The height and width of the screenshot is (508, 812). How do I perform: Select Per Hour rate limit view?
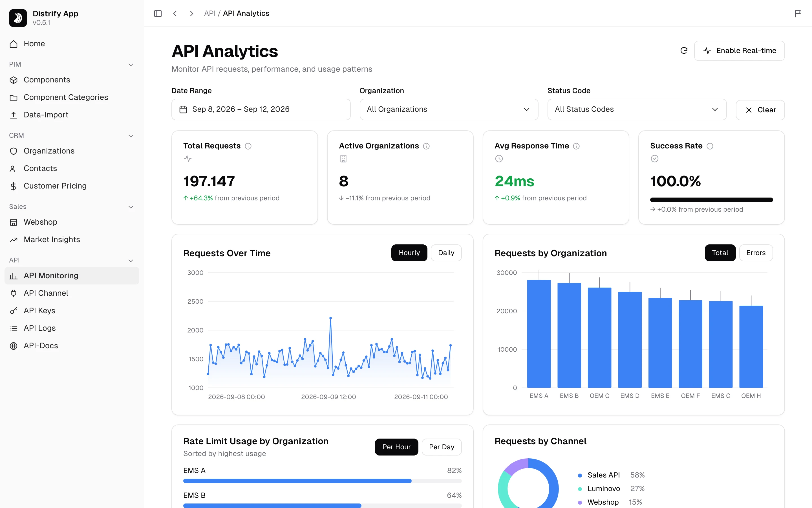(396, 447)
